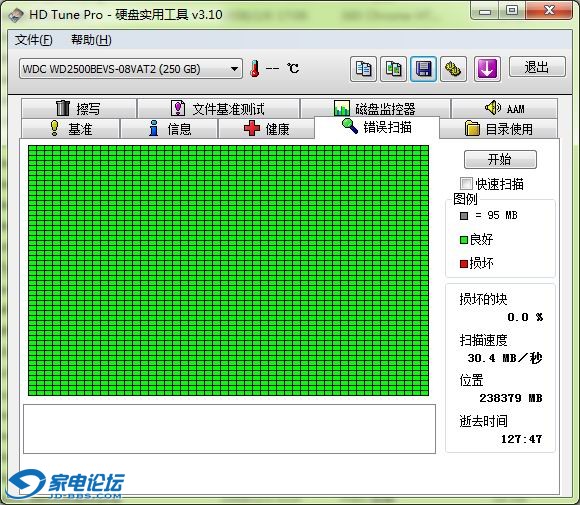Click the save screenshot floppy disk icon
The width and height of the screenshot is (580, 505).
point(424,69)
